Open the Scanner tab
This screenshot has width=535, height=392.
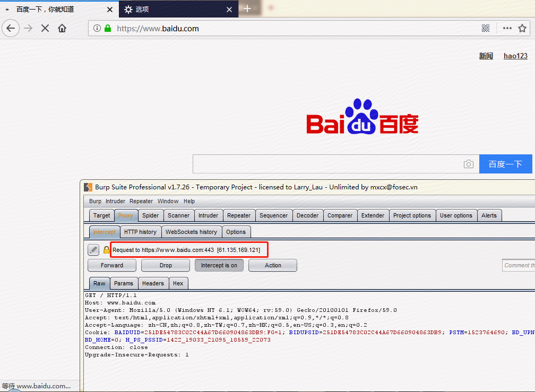click(178, 215)
